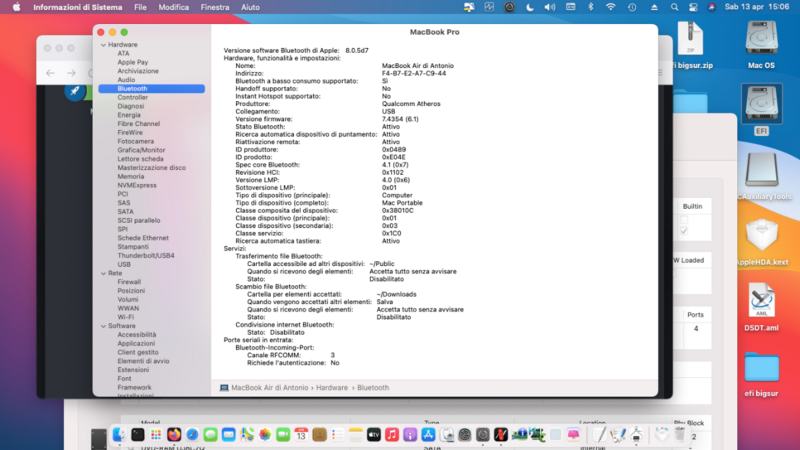Click the back arrow in background window
800x450 pixels.
tap(51, 73)
